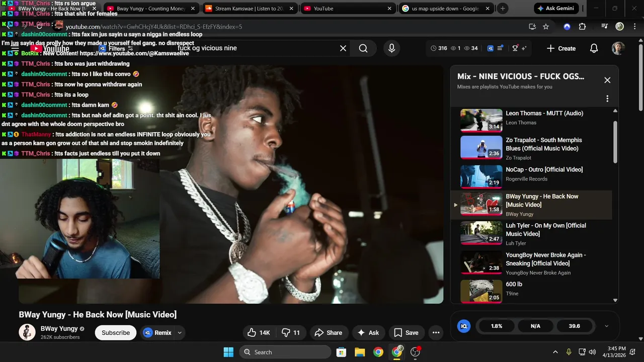Switch to the plain YouTube tab
The width and height of the screenshot is (644, 362).
348,9
